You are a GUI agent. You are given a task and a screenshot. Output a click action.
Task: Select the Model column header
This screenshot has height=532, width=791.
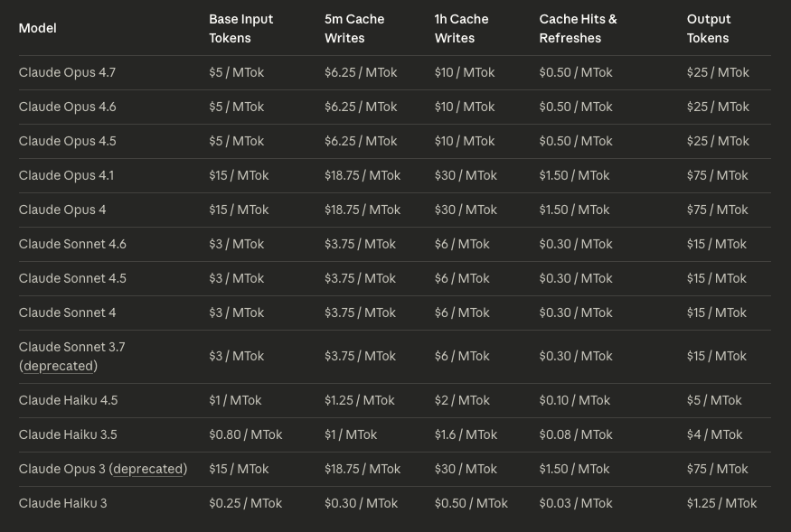click(37, 28)
